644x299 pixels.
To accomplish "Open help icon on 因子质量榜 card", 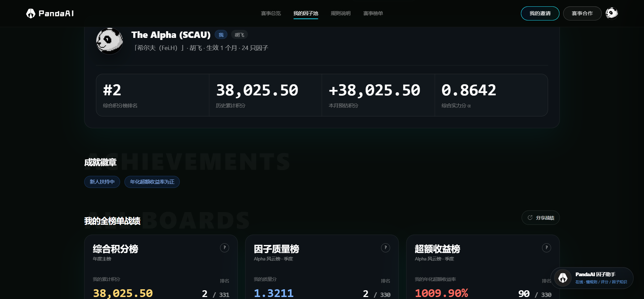I will coord(385,248).
